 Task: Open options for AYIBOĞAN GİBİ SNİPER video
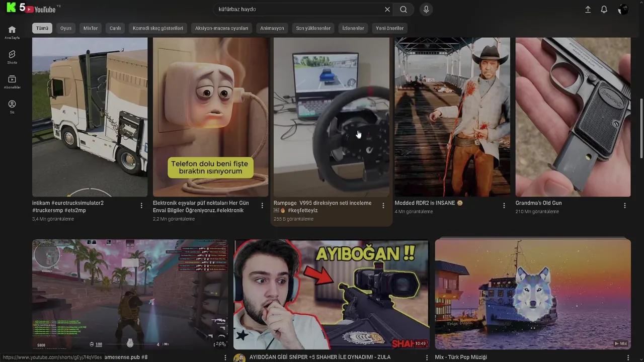pos(427,357)
